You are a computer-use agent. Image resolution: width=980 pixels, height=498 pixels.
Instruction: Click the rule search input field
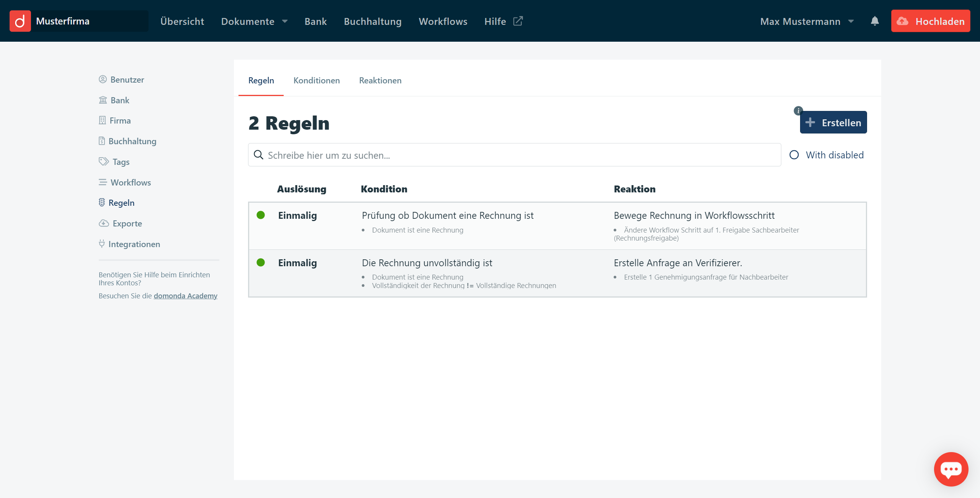point(514,155)
